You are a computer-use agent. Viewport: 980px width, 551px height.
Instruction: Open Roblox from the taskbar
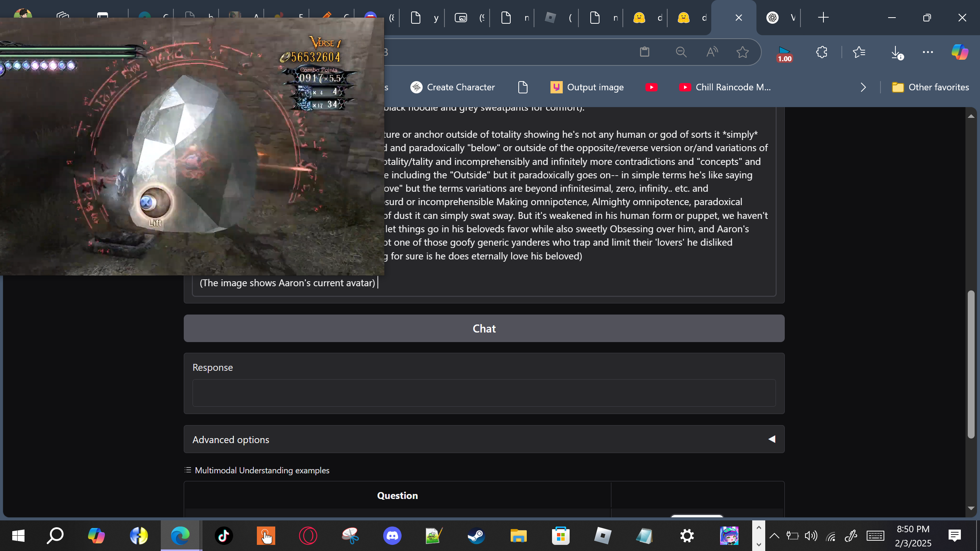603,535
